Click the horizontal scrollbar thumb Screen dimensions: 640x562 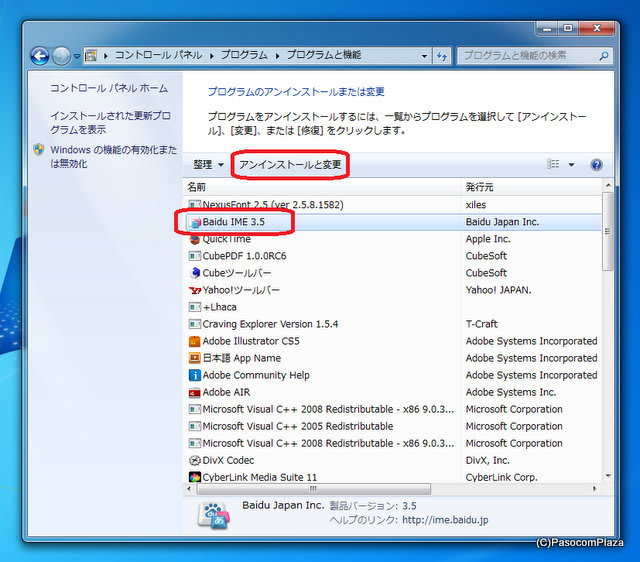[x=313, y=489]
